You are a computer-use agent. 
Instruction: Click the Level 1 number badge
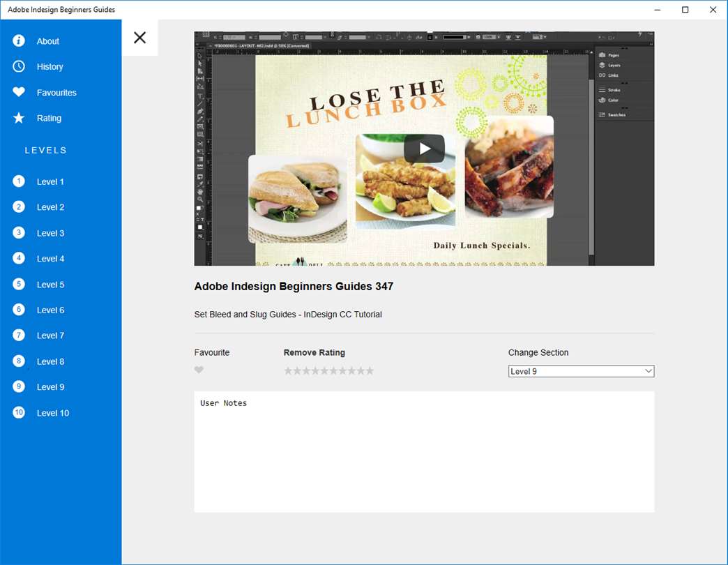[19, 181]
